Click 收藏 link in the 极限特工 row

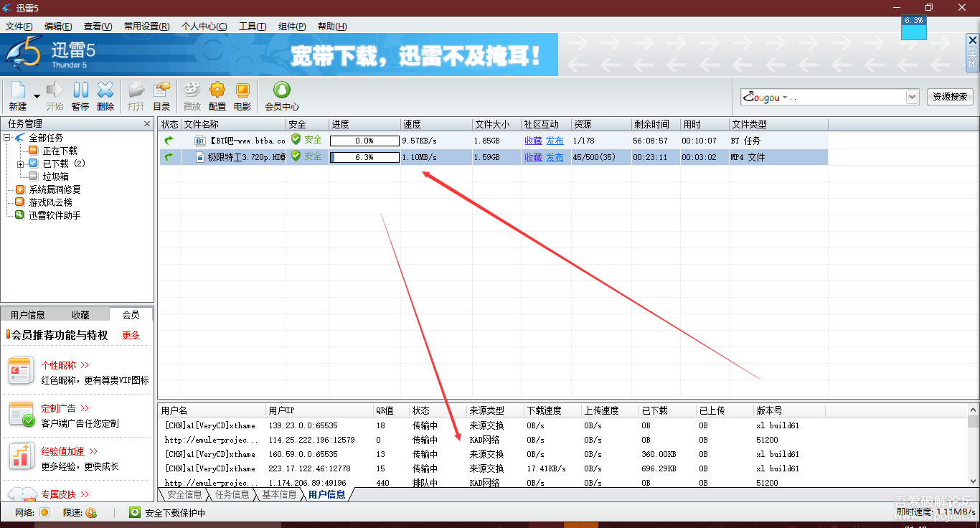(x=533, y=157)
